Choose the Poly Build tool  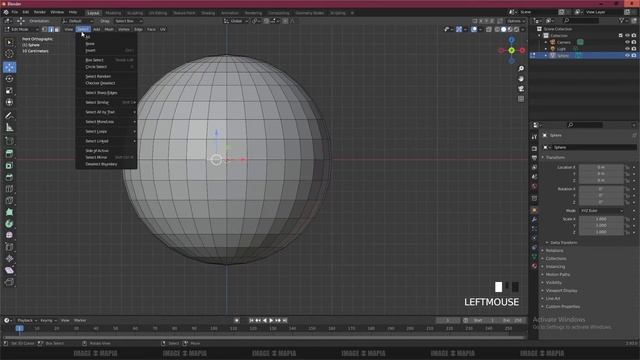9,212
